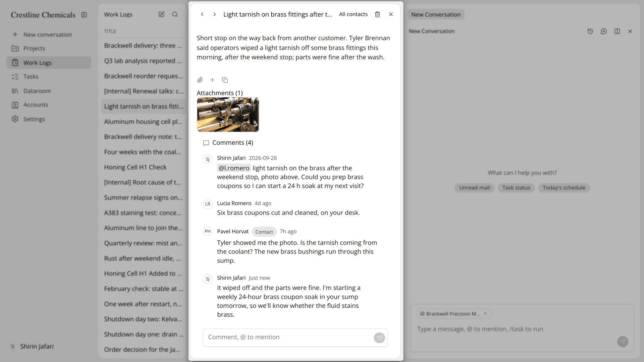Open 'Rust after weekend idle, ...' log
Viewport: 644px width, 362px height.
tap(144, 258)
